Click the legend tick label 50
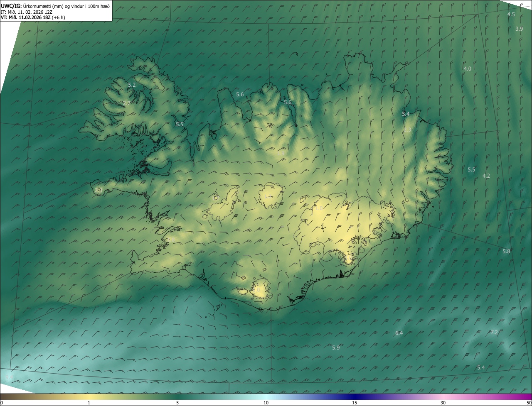Image resolution: width=532 pixels, height=406 pixels. (x=528, y=403)
